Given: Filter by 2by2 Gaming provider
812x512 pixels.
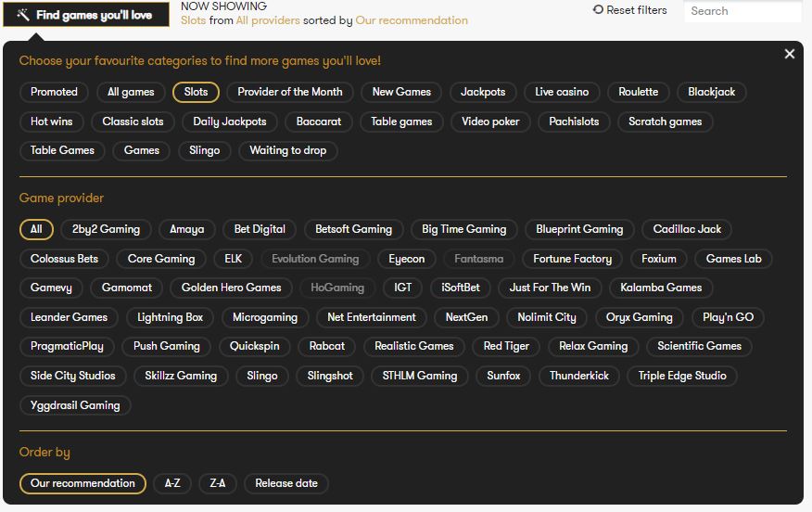Looking at the screenshot, I should coord(107,229).
